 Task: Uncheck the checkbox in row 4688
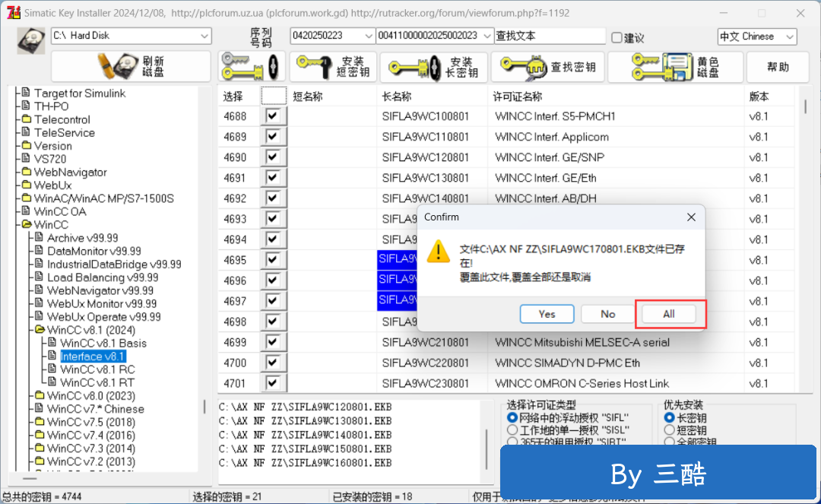click(x=272, y=116)
